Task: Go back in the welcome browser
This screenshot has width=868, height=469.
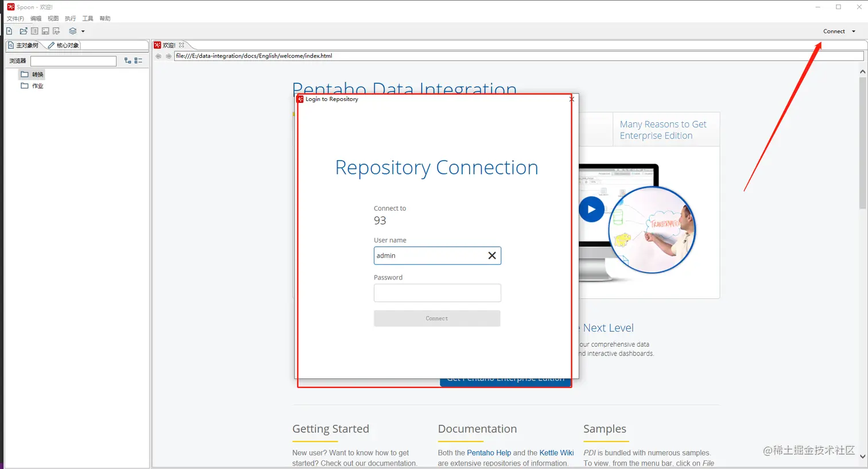Action: (x=158, y=56)
